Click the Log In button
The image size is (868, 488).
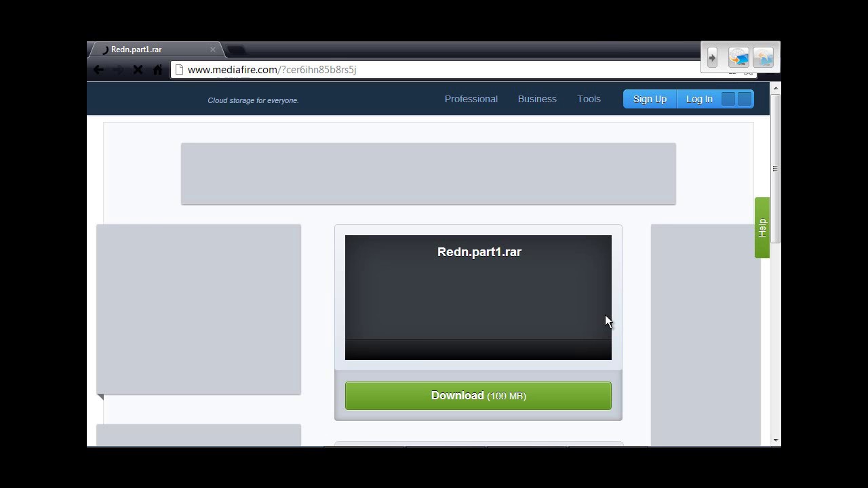(699, 99)
